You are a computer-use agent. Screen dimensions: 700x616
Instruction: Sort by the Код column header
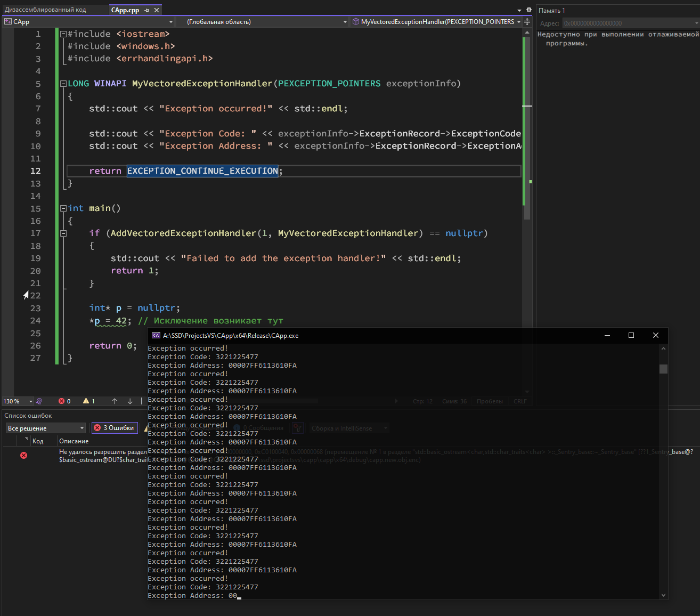pos(38,441)
